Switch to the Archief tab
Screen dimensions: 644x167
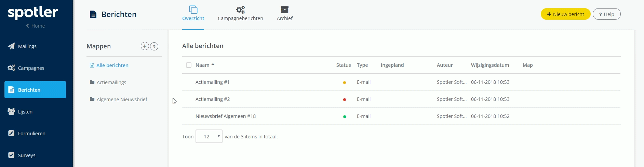284,14
